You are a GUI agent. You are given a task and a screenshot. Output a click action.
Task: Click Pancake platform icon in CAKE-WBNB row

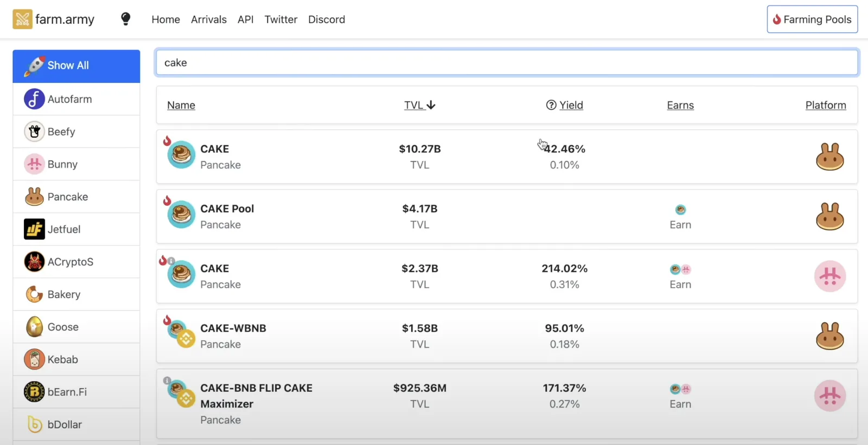pyautogui.click(x=830, y=336)
